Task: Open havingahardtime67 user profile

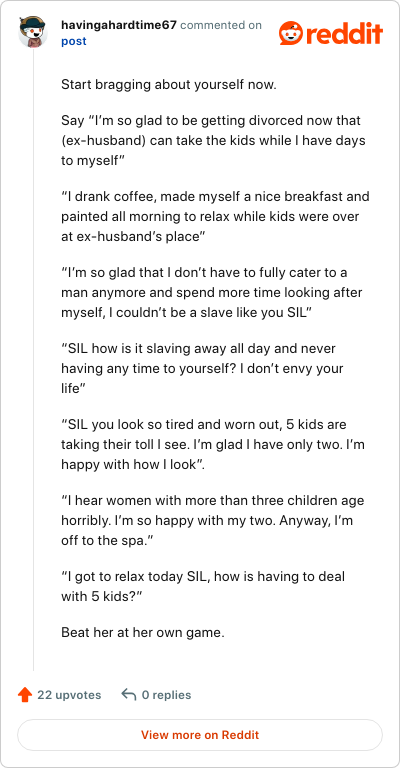Action: (118, 25)
